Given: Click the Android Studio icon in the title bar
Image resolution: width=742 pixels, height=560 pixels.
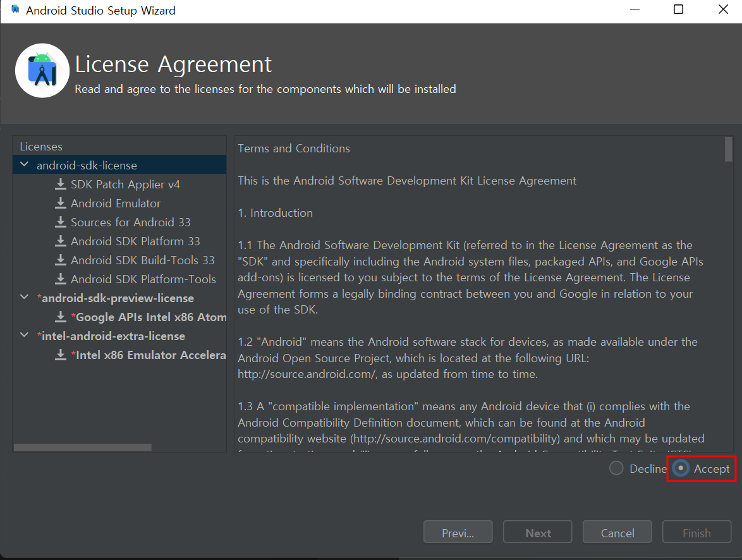Looking at the screenshot, I should (15, 9).
